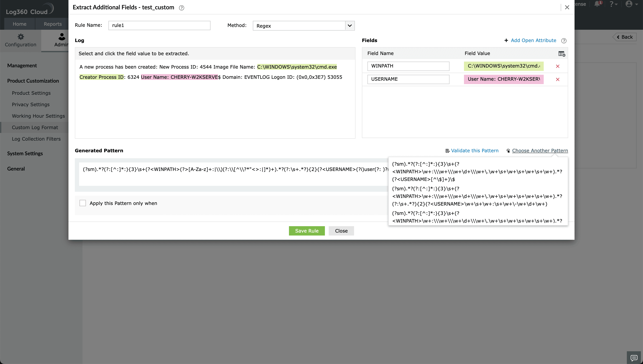The image size is (643, 364).
Task: Click the green Save Rule button
Action: click(x=307, y=231)
